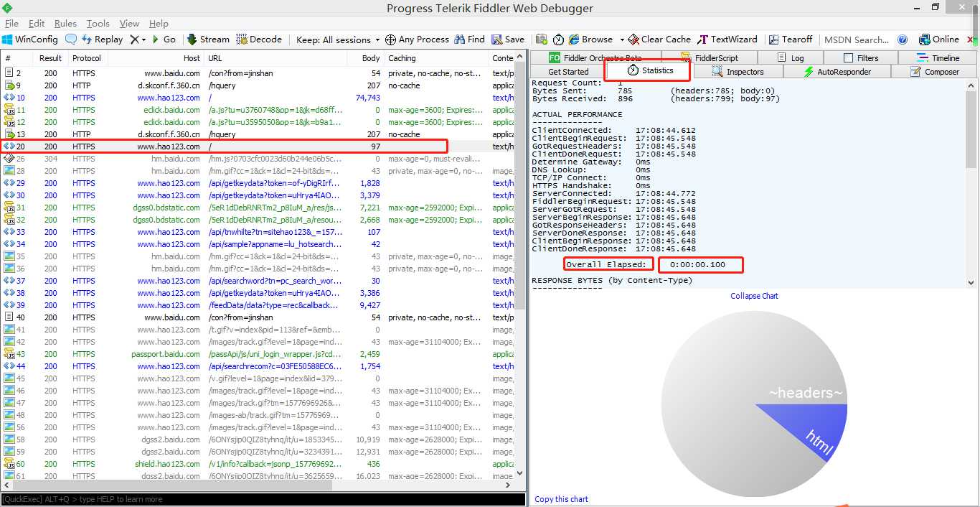
Task: Select session 26 hm.baidu.com 304 row
Action: pos(258,159)
